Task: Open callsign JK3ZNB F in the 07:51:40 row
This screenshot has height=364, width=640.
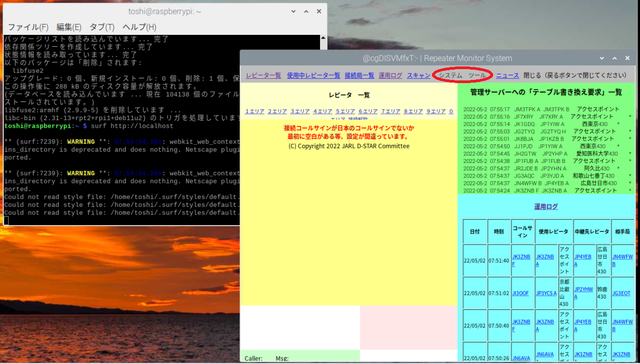Action: [521, 260]
